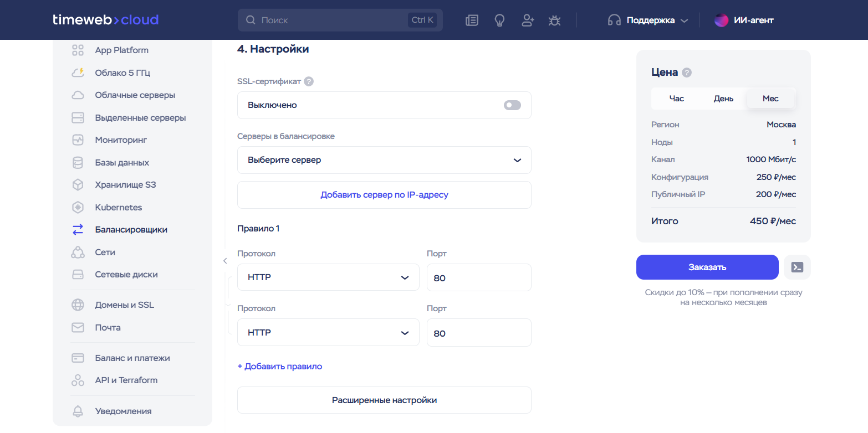
Task: Open the first Протокол HTTP dropdown under Правило 1
Action: coord(328,277)
